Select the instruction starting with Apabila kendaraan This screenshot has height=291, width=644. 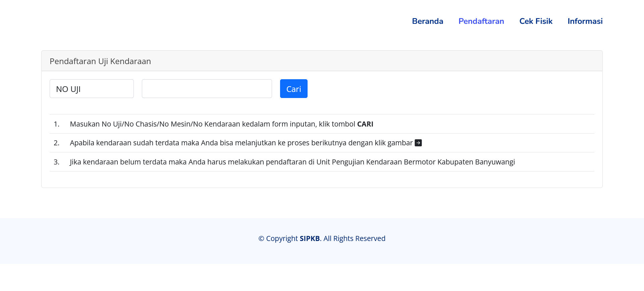[x=241, y=143]
